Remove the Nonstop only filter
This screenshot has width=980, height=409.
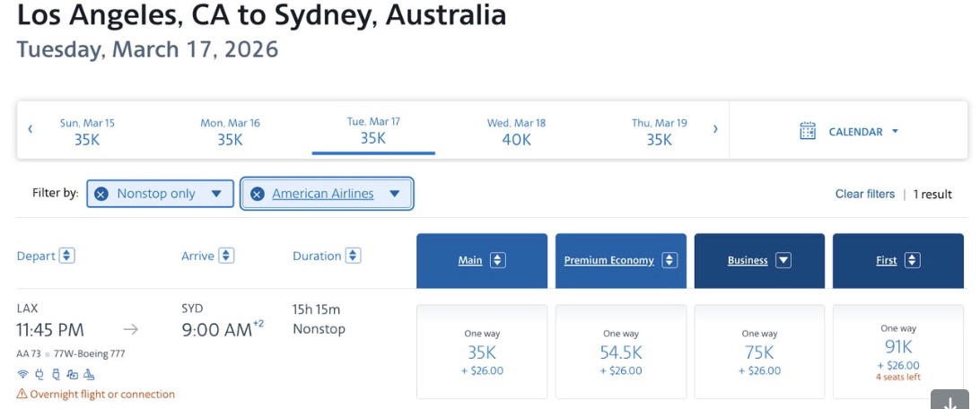101,194
